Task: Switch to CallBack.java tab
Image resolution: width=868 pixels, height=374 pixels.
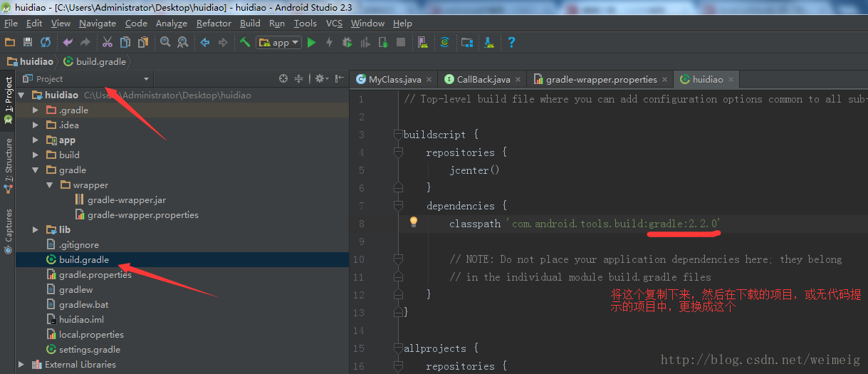Action: [483, 79]
